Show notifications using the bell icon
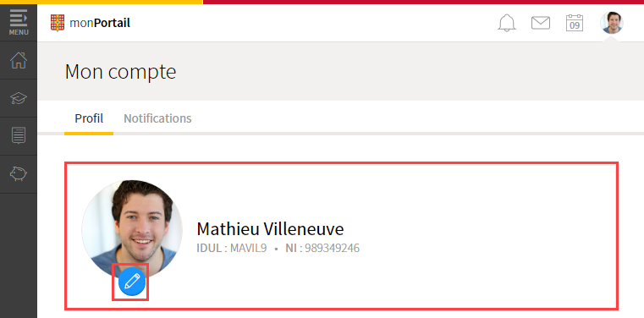 (507, 23)
